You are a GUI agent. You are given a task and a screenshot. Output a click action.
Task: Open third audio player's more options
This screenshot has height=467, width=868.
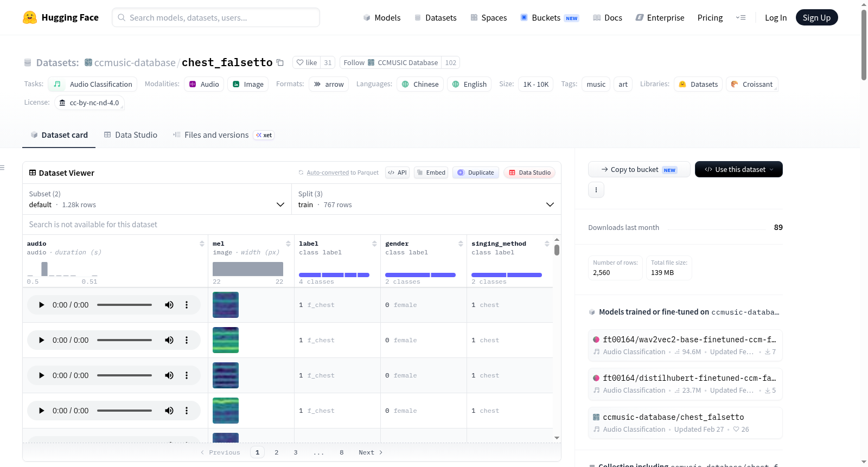coord(187,375)
